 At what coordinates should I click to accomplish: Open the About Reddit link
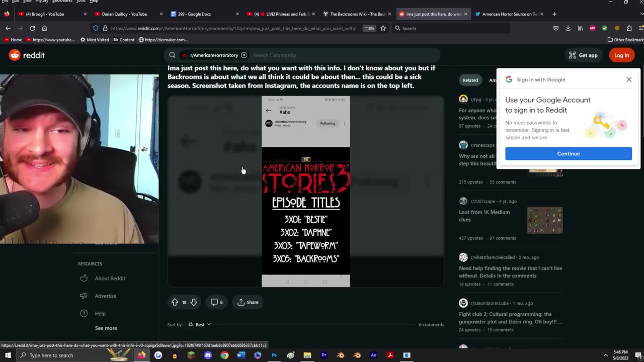point(110,278)
